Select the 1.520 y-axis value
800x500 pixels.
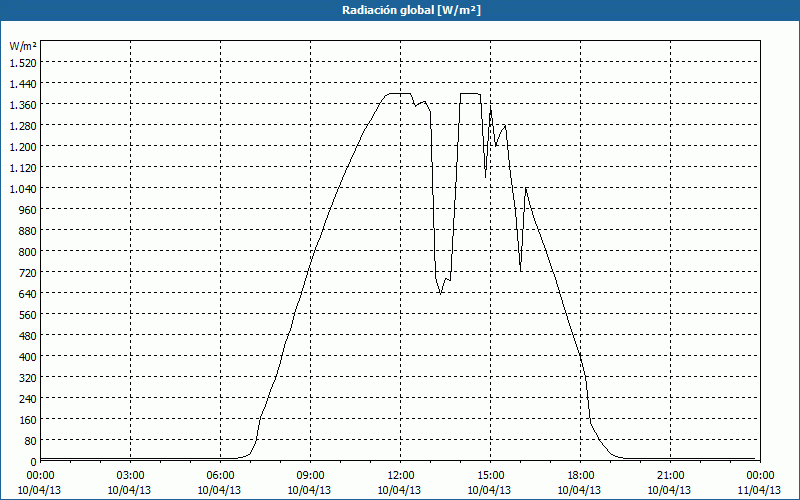[23, 63]
